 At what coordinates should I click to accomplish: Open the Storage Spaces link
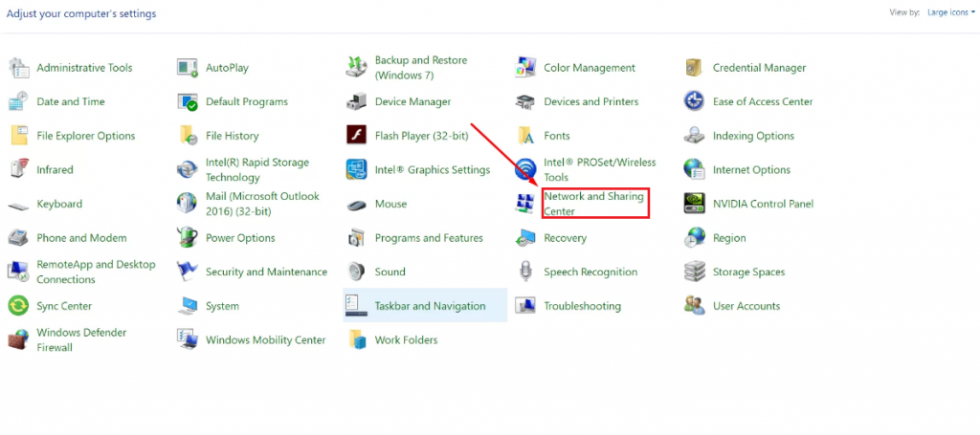[x=748, y=272]
